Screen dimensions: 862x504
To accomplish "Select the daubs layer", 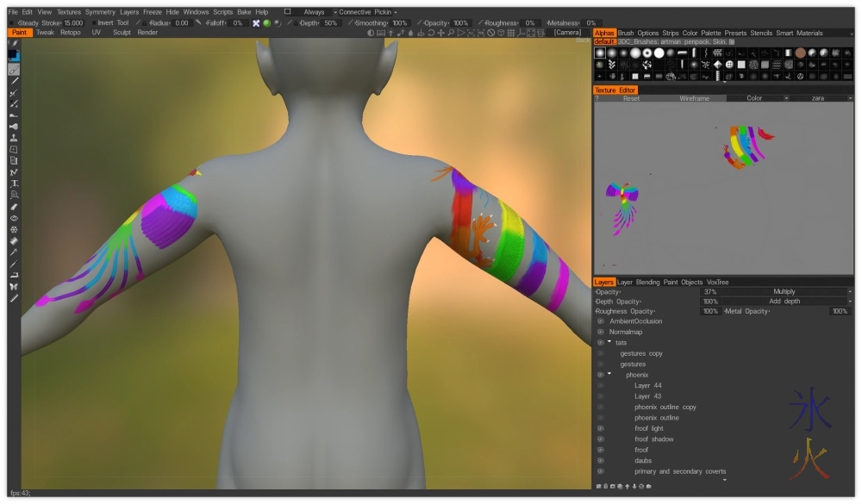I will 643,461.
